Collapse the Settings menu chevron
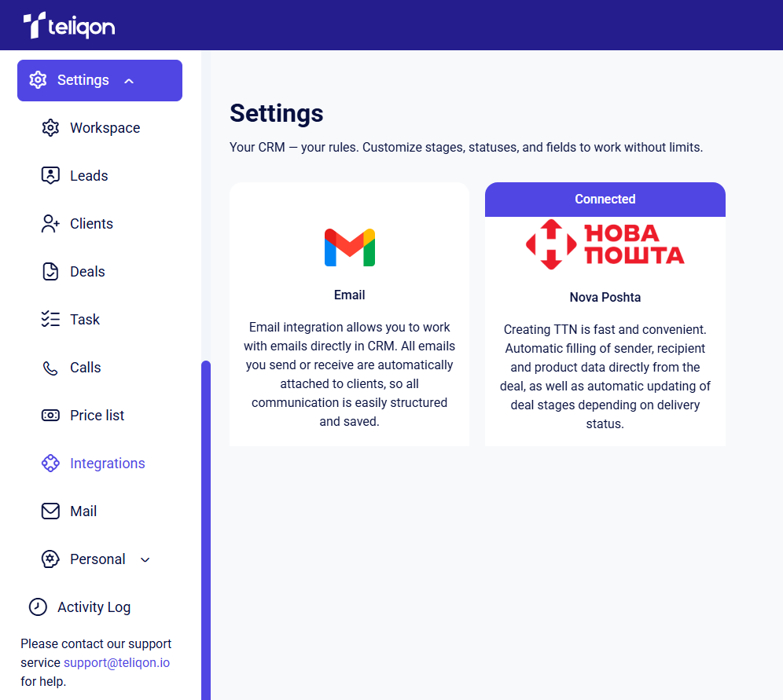783x700 pixels. [129, 81]
